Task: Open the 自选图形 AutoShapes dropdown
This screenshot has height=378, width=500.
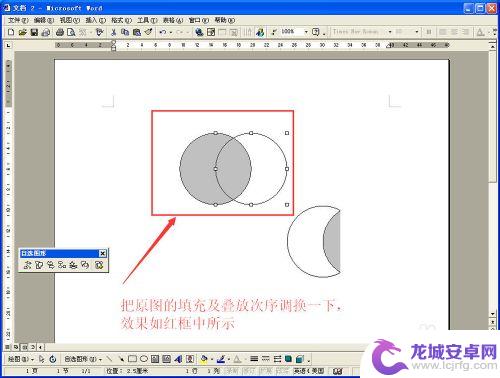Action: click(83, 359)
